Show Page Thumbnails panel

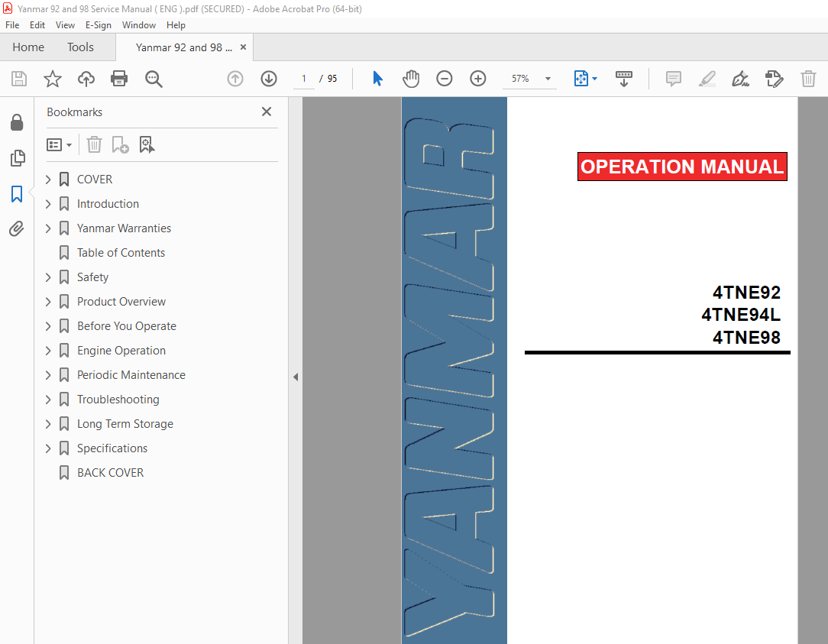point(17,158)
